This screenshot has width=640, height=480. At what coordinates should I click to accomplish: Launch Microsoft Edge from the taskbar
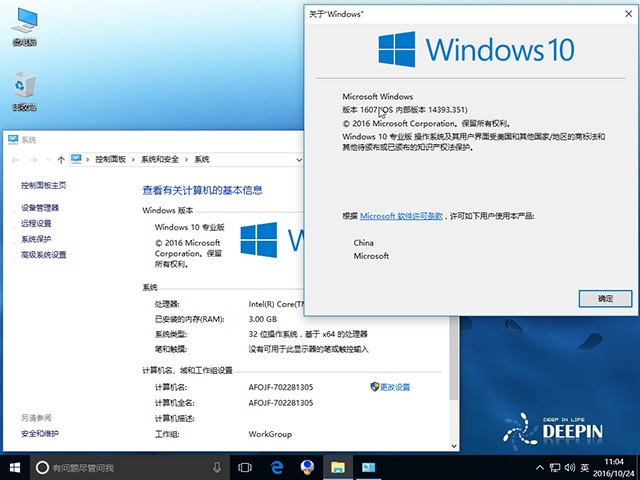(277, 467)
